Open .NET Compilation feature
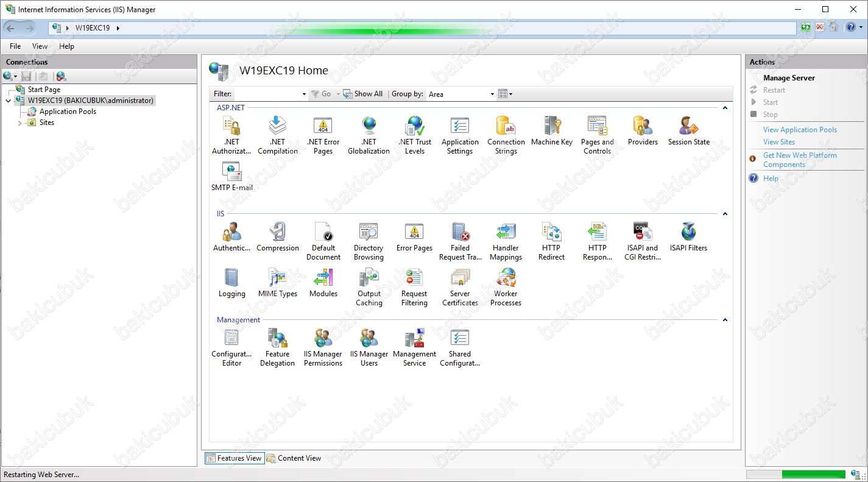This screenshot has width=868, height=482. click(278, 135)
